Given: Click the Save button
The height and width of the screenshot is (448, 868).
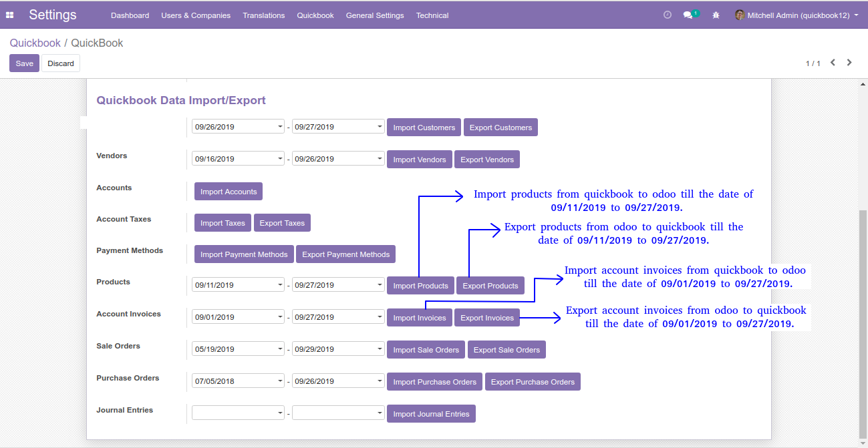Looking at the screenshot, I should [24, 63].
